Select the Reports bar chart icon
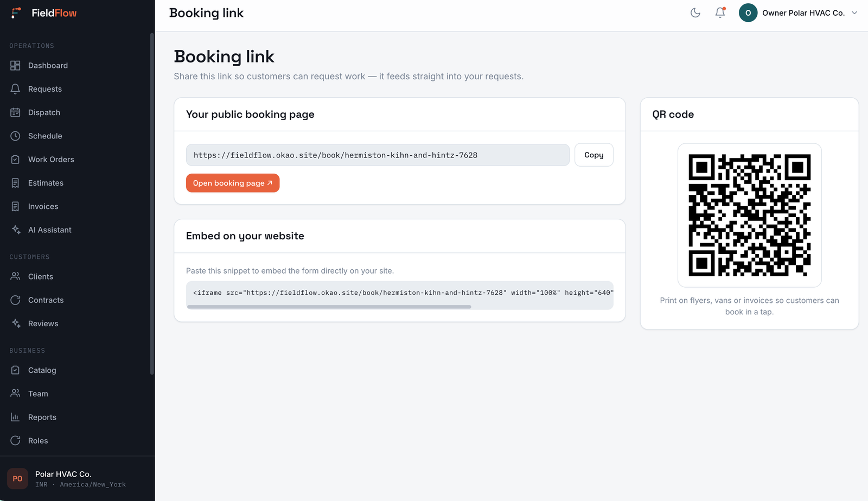This screenshot has width=868, height=501. tap(15, 417)
